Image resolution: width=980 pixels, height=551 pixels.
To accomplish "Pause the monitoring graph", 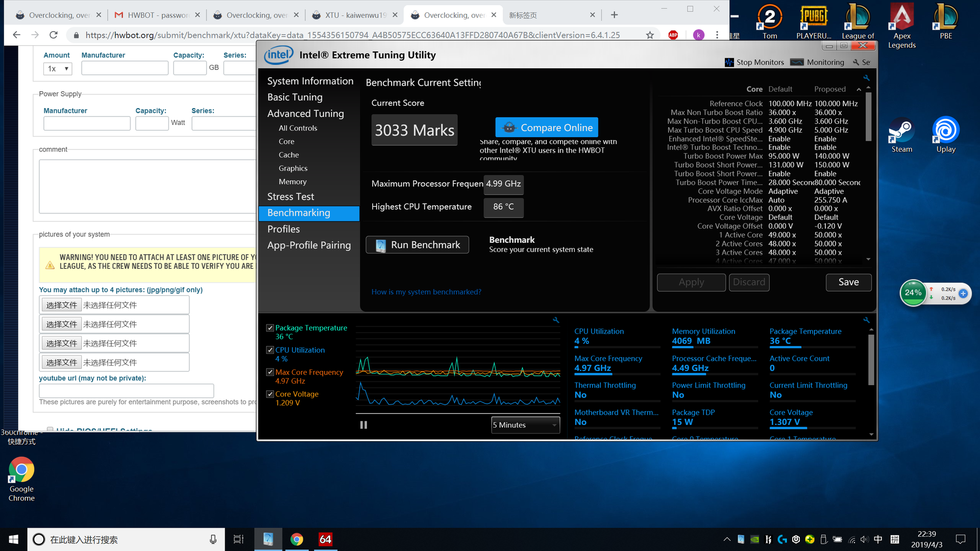I will [x=363, y=425].
